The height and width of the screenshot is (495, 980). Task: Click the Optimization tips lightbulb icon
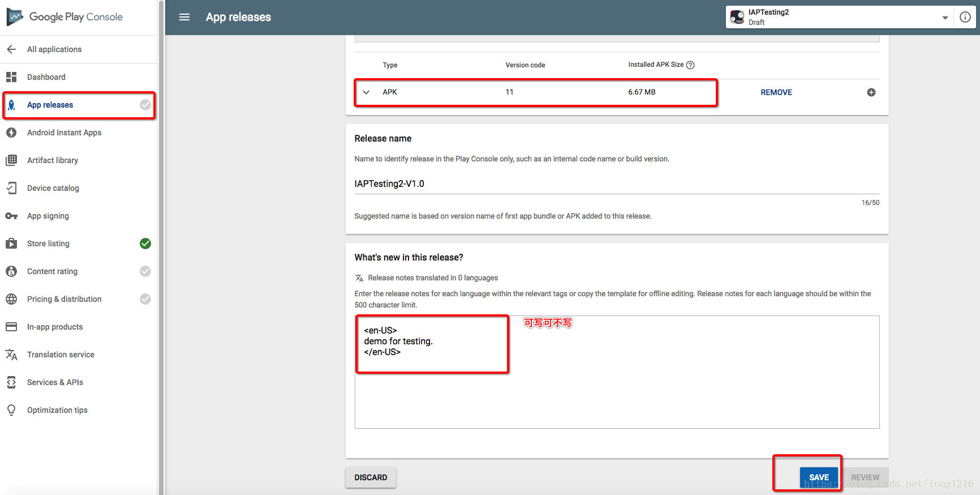(11, 410)
